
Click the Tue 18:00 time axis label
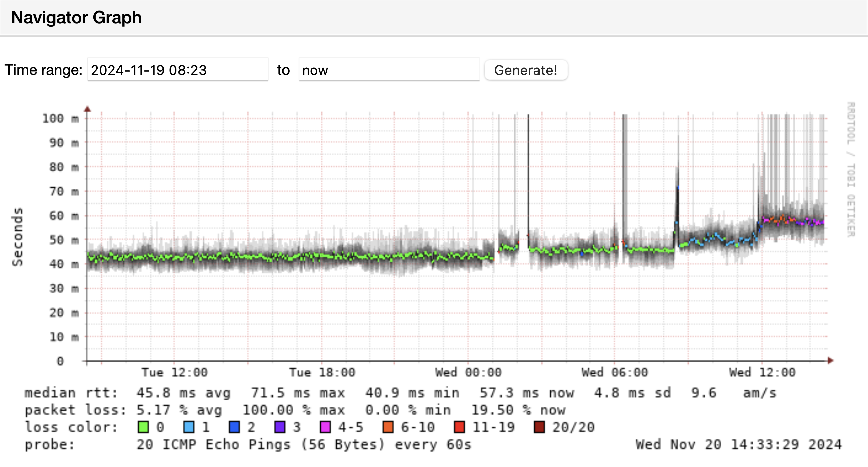point(322,373)
